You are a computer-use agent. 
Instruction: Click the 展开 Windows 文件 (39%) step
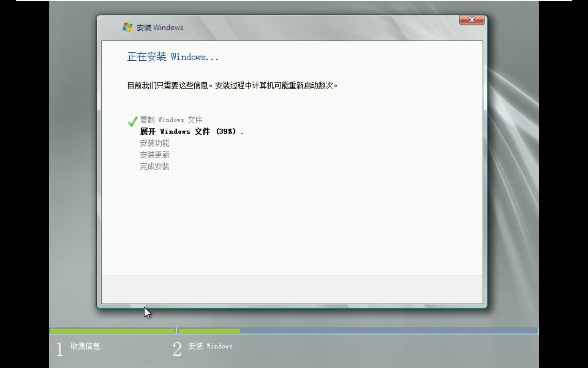192,132
